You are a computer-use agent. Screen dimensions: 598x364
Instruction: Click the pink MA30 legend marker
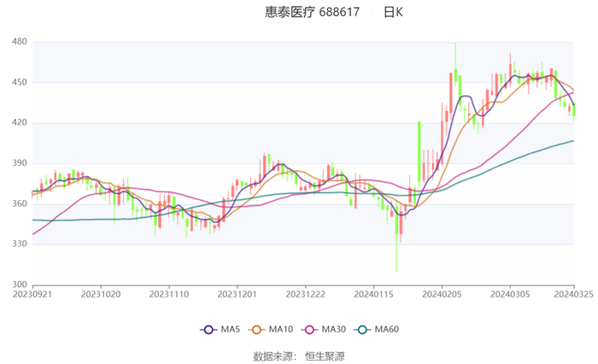(311, 330)
